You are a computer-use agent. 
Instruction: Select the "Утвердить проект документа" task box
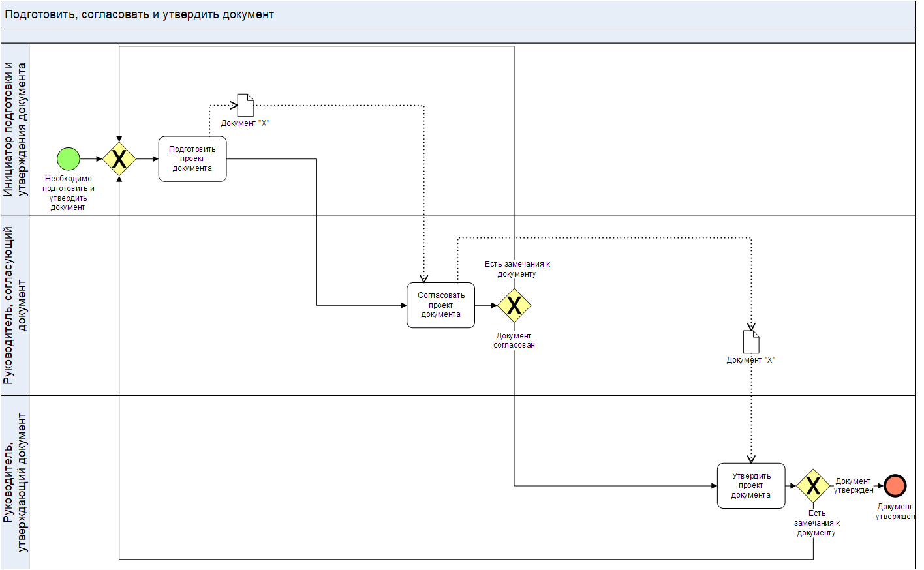coord(750,486)
